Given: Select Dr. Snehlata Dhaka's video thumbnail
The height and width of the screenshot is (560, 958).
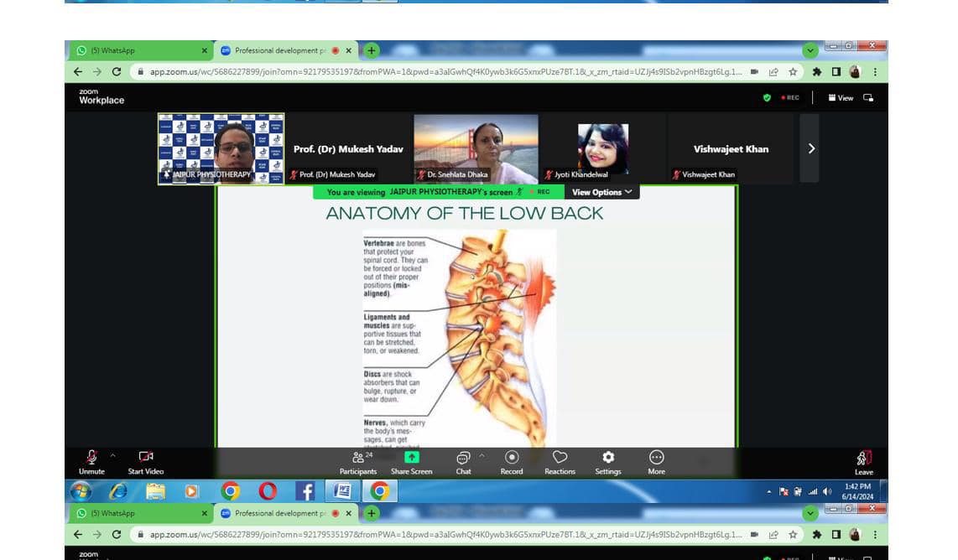Looking at the screenshot, I should pyautogui.click(x=476, y=148).
